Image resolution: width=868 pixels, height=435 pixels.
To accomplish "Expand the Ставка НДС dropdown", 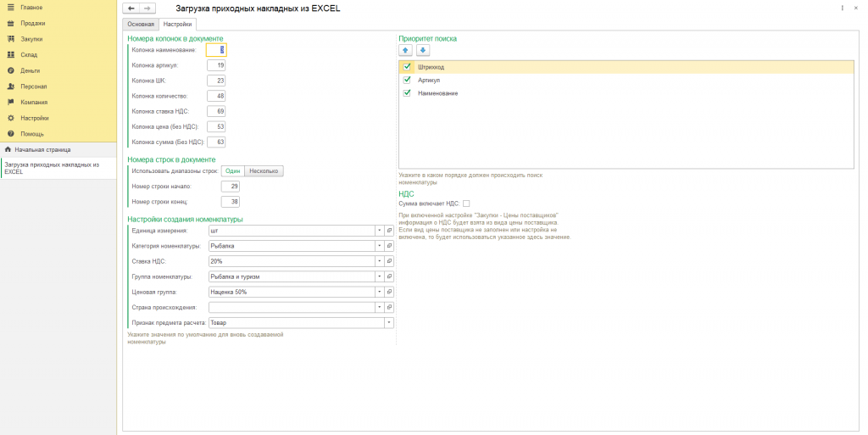I will click(x=379, y=261).
